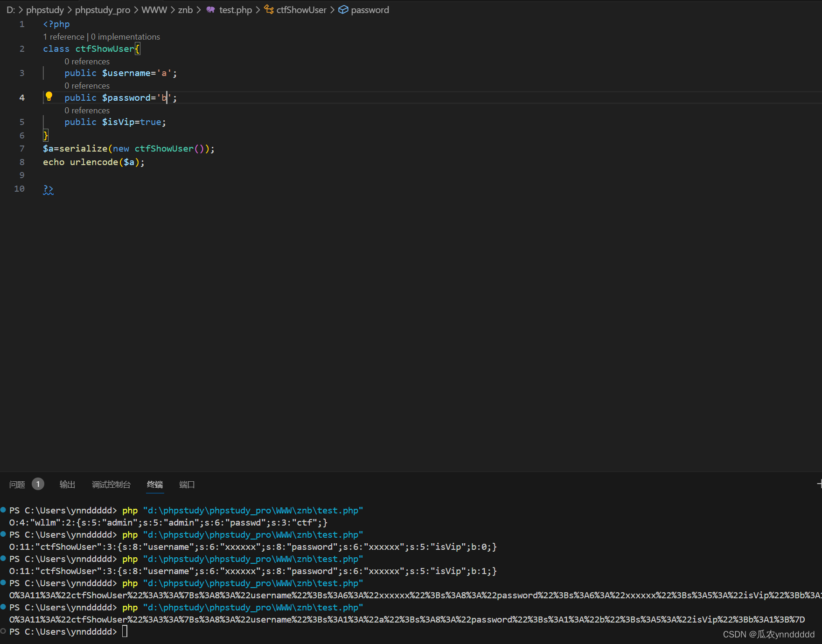Click the password property icon in the breadcrumb
Image resolution: width=822 pixels, height=644 pixels.
(344, 9)
